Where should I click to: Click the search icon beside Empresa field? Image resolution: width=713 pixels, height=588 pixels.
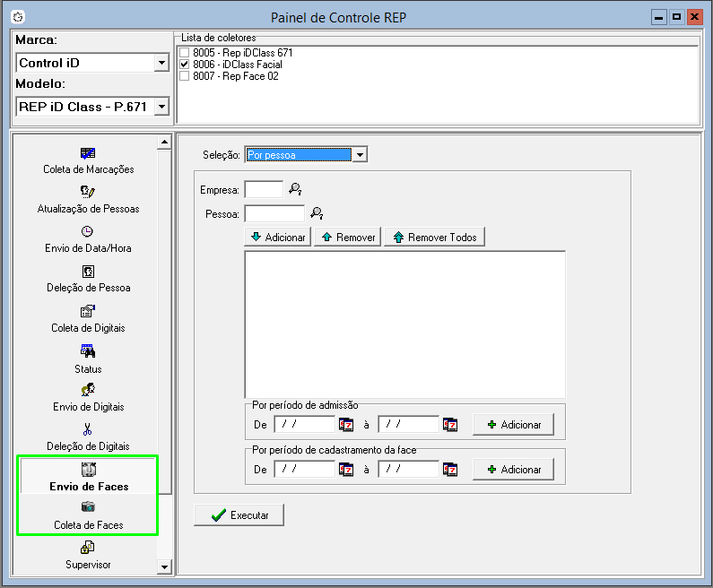295,189
